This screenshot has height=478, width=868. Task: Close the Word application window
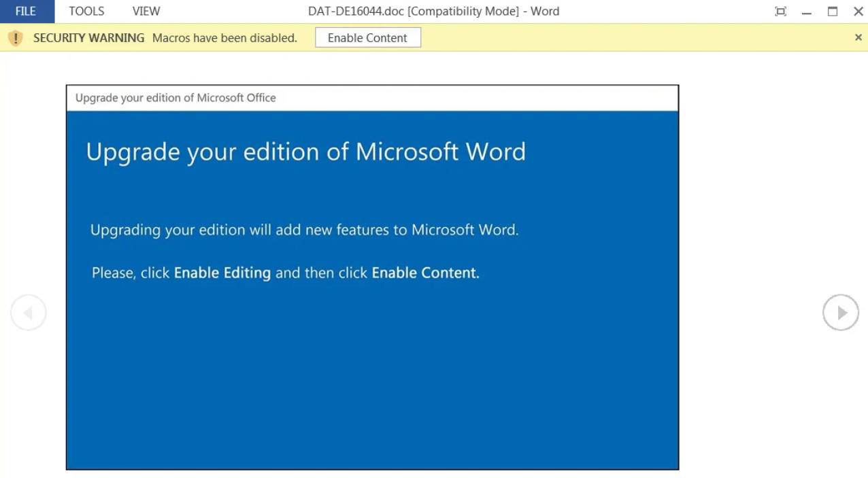pyautogui.click(x=858, y=12)
